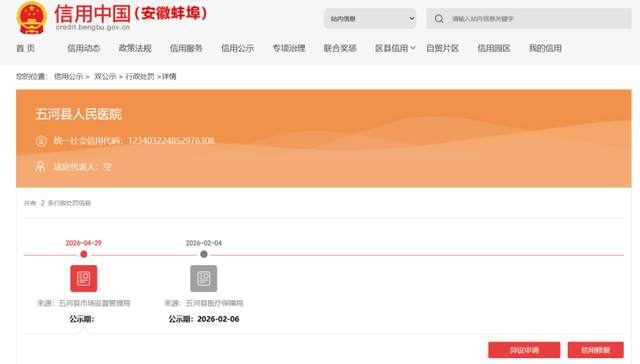Select the 2026-02-04 timeline marker dot
This screenshot has height=364, width=640.
pyautogui.click(x=204, y=254)
